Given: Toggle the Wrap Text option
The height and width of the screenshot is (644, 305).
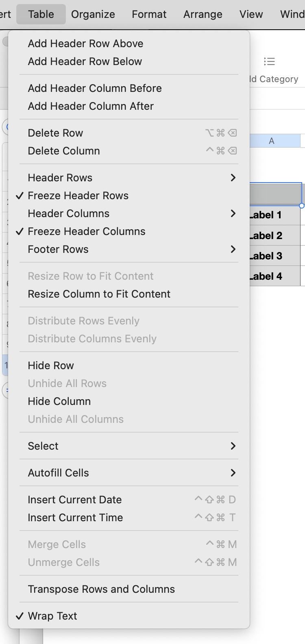Looking at the screenshot, I should tap(52, 616).
